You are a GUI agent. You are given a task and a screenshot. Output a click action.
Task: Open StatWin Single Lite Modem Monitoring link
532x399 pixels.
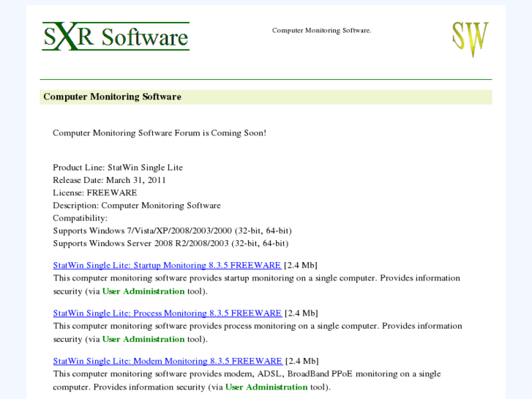(168, 361)
